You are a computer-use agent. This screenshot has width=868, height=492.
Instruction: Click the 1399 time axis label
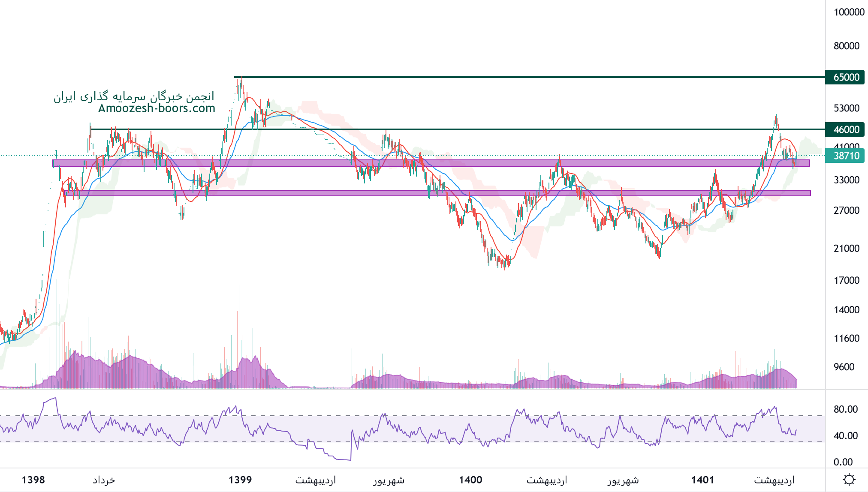coord(240,480)
